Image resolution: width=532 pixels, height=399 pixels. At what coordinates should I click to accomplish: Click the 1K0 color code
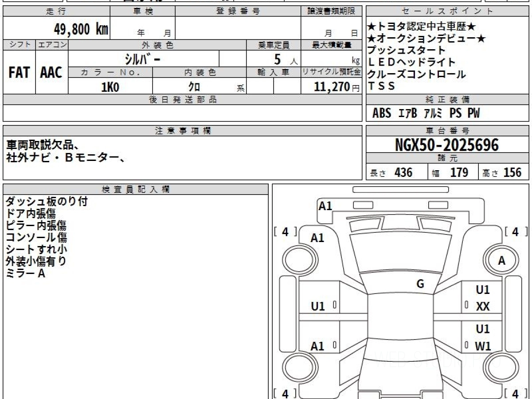click(110, 87)
